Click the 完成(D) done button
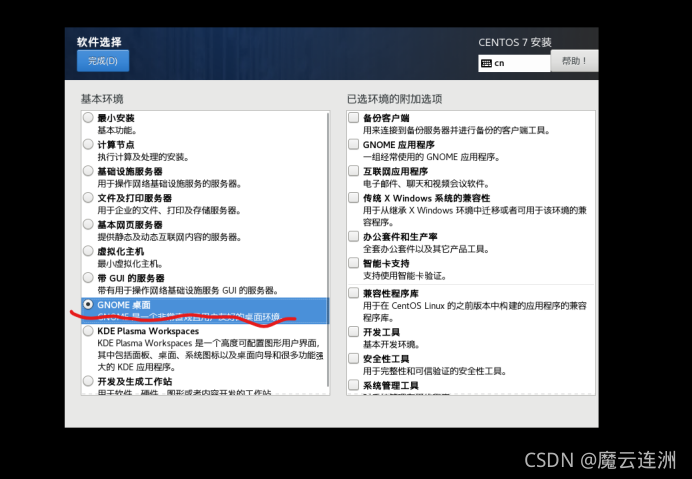This screenshot has height=479, width=692. click(x=103, y=60)
